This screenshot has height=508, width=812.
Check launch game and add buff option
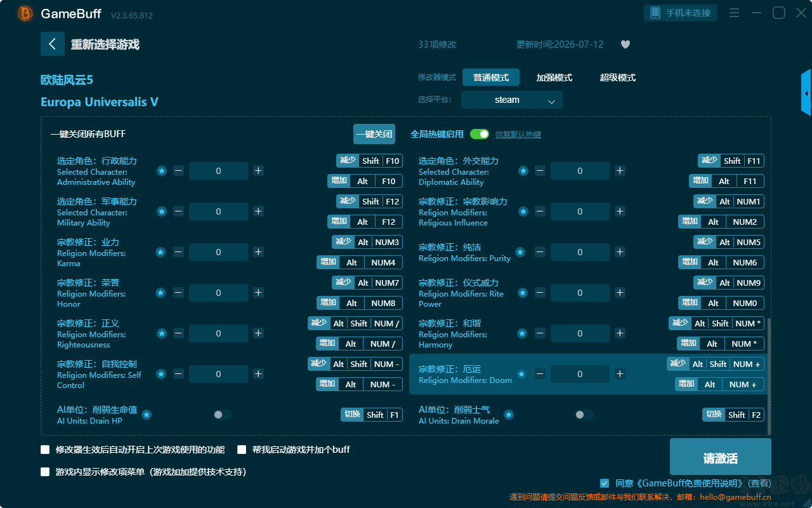click(242, 450)
